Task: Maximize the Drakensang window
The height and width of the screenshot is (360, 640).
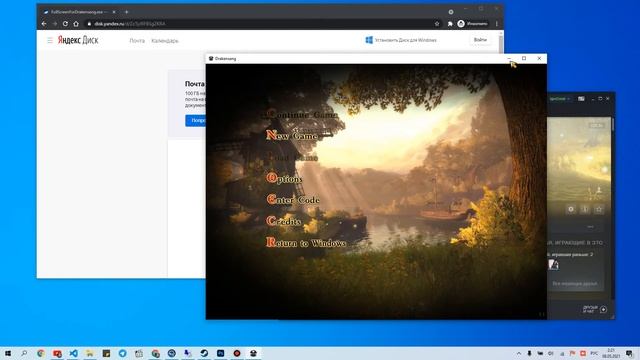Action: point(524,58)
